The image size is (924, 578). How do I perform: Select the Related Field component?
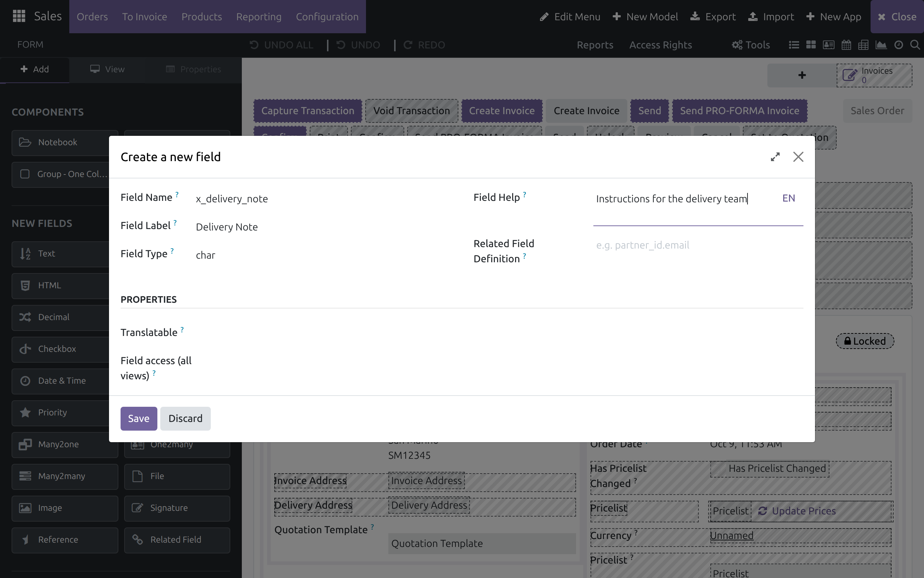pyautogui.click(x=177, y=540)
